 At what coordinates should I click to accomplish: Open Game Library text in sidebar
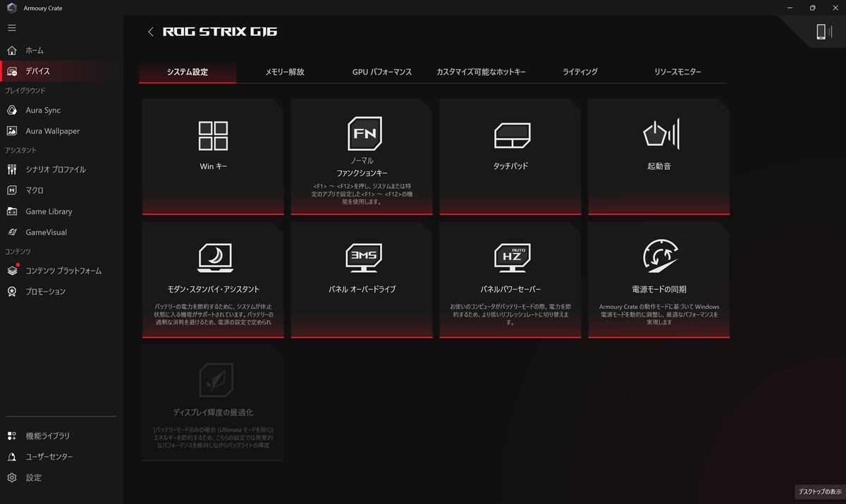pos(49,211)
